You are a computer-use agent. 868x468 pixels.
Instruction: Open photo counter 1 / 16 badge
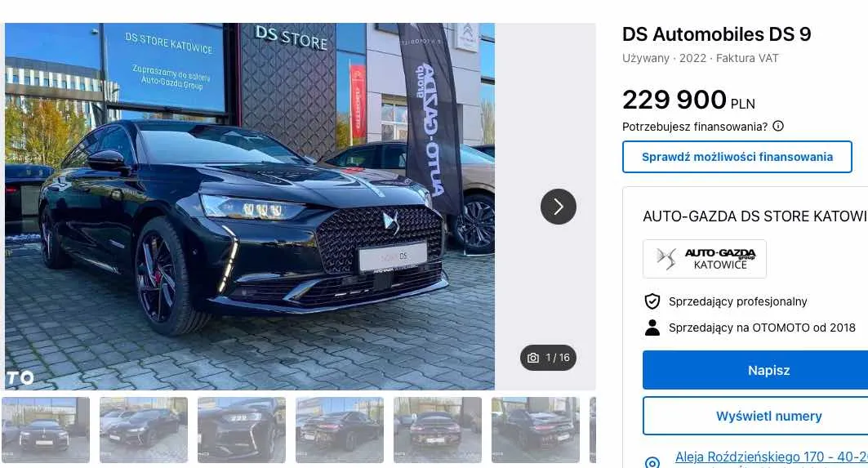coord(548,358)
